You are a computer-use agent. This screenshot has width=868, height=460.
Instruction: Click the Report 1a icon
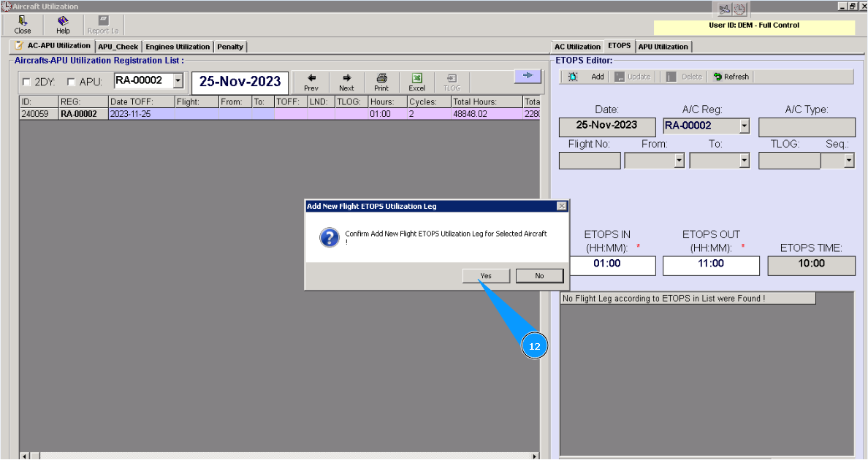pos(103,25)
